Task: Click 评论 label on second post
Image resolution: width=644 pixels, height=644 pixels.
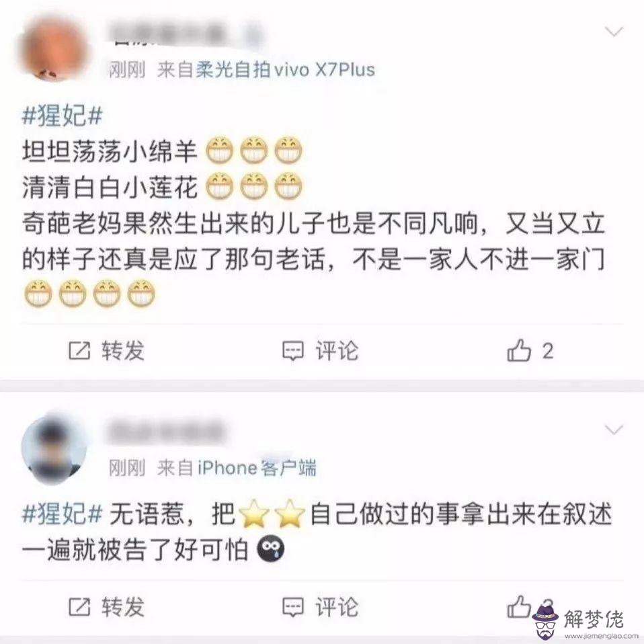Action: tap(337, 607)
